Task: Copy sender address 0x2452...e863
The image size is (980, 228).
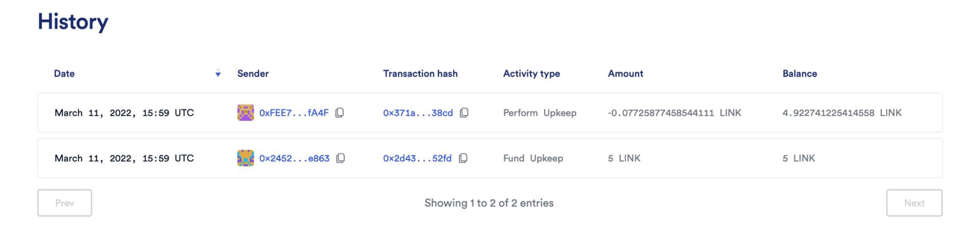Action: coord(341,158)
